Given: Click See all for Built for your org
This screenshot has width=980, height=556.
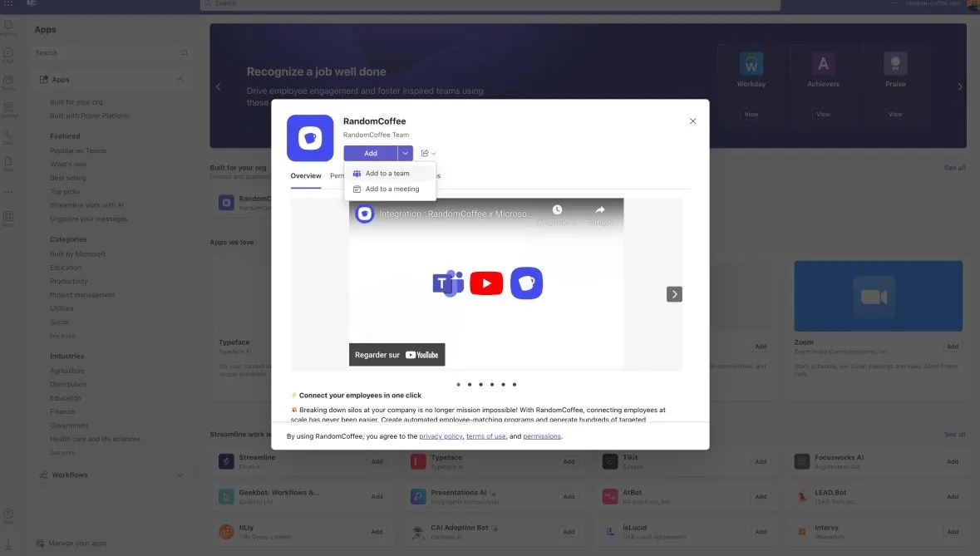Looking at the screenshot, I should pyautogui.click(x=954, y=168).
